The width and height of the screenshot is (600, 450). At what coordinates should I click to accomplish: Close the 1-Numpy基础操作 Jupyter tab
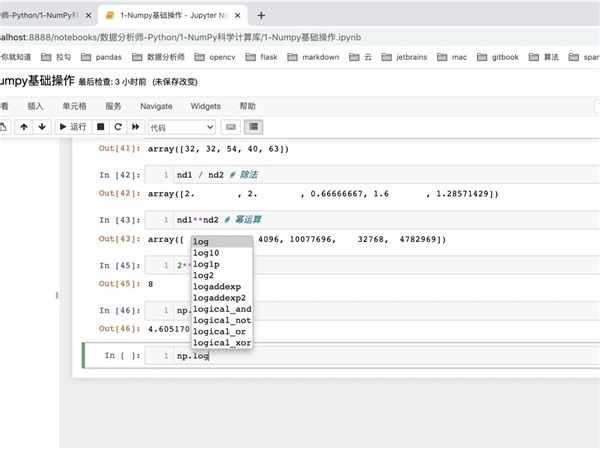pos(238,15)
